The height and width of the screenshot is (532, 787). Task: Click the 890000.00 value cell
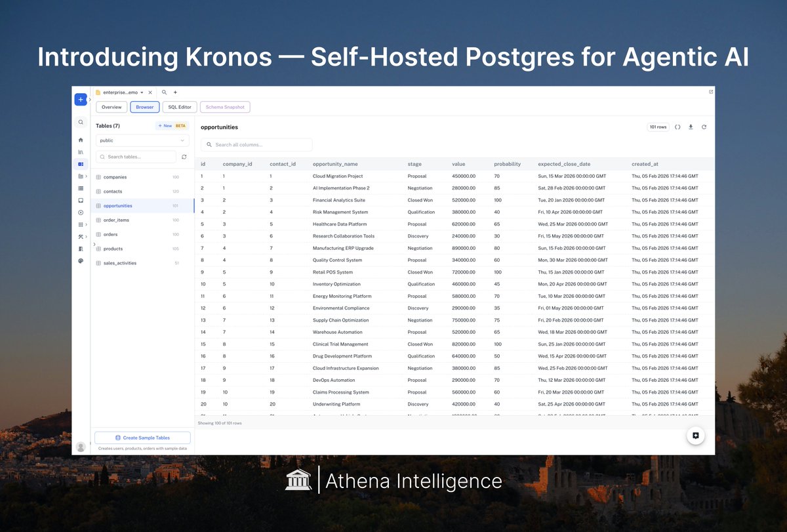[x=464, y=248]
